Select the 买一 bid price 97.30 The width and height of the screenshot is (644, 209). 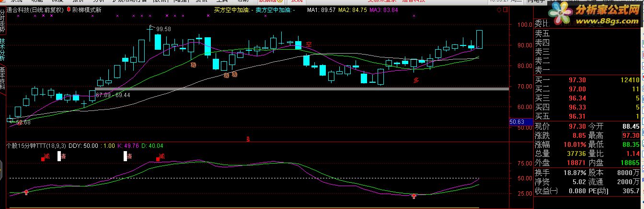[x=577, y=80]
